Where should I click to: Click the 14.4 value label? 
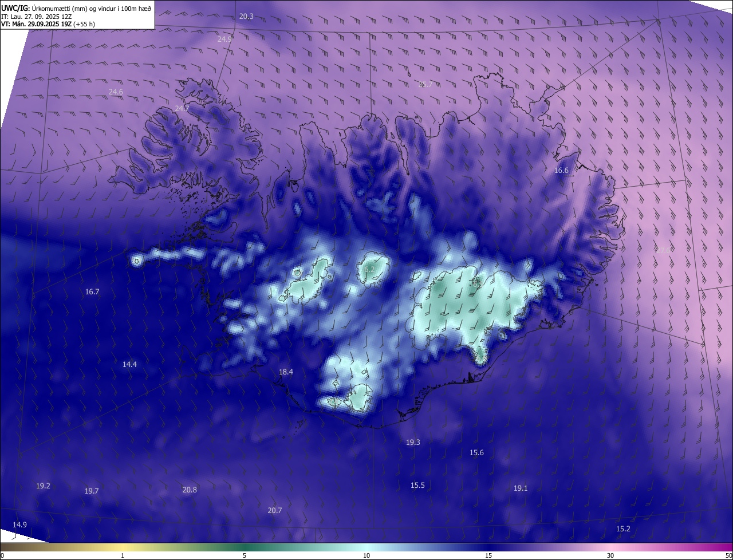130,365
